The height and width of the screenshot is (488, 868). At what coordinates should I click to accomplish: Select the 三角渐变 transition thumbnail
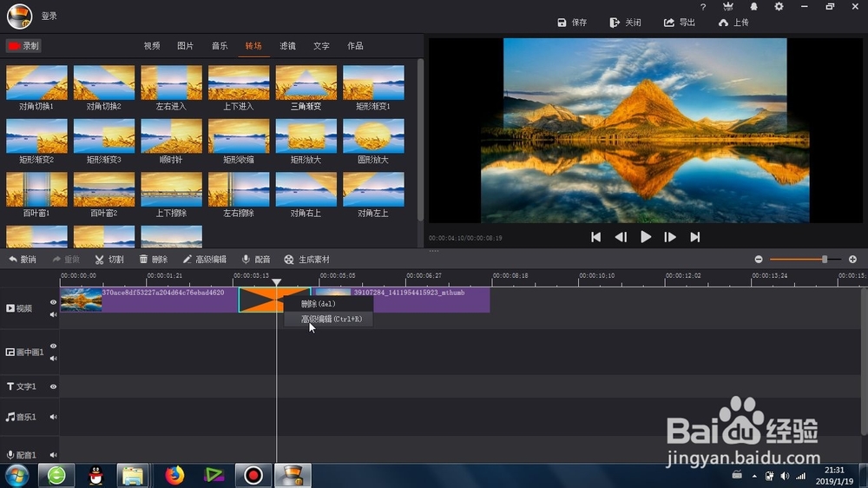pos(306,82)
